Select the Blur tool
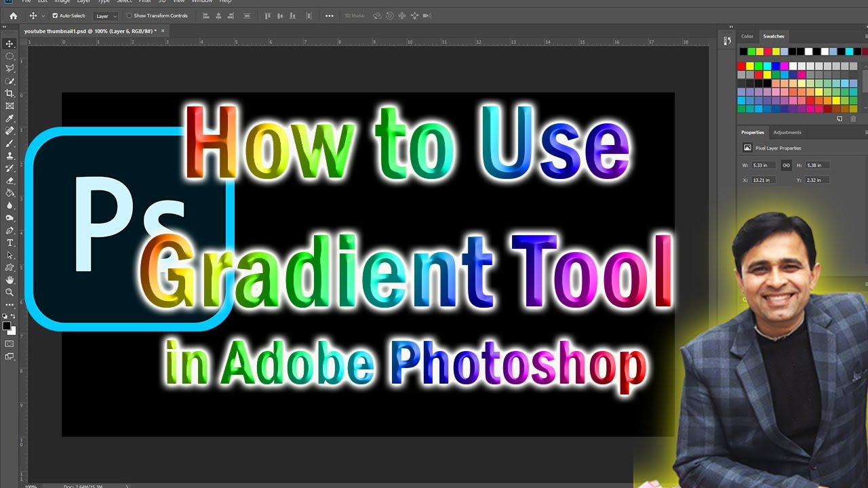 tap(9, 205)
